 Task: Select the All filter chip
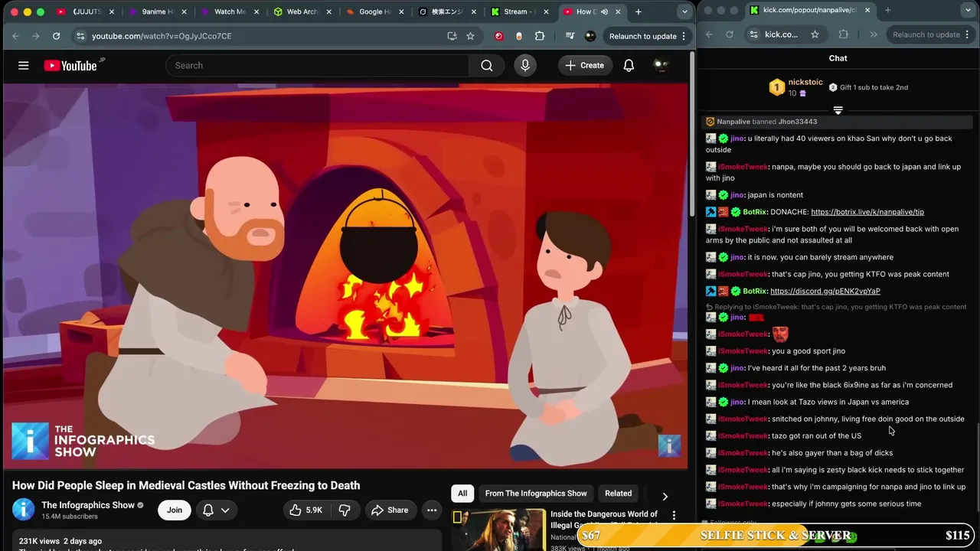pos(462,494)
